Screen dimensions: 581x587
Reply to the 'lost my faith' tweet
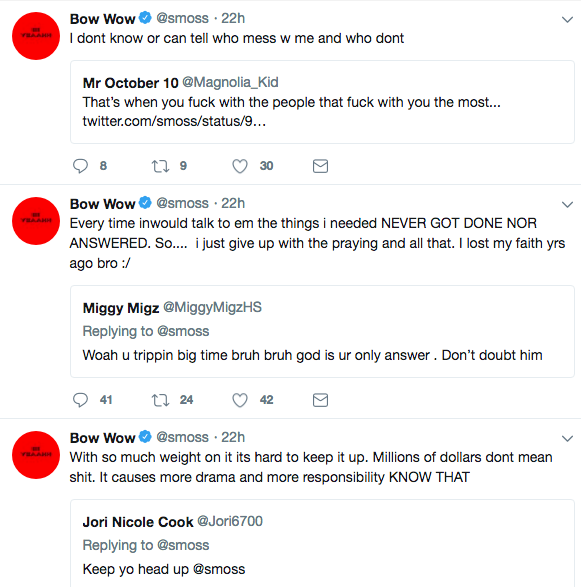80,400
